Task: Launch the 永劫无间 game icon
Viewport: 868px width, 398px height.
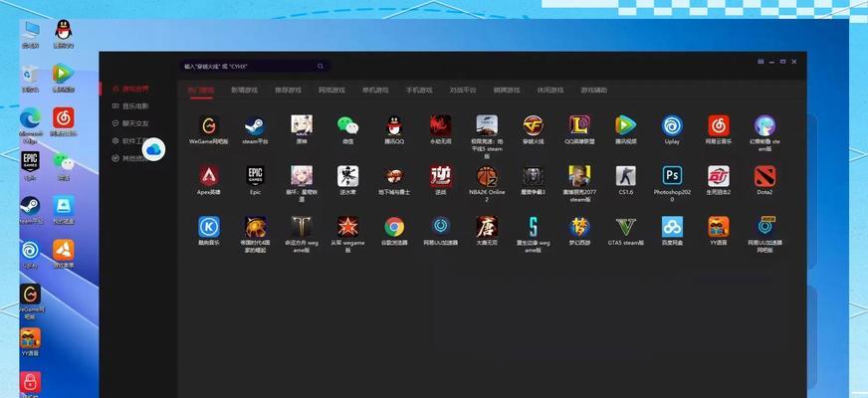Action: tap(441, 125)
